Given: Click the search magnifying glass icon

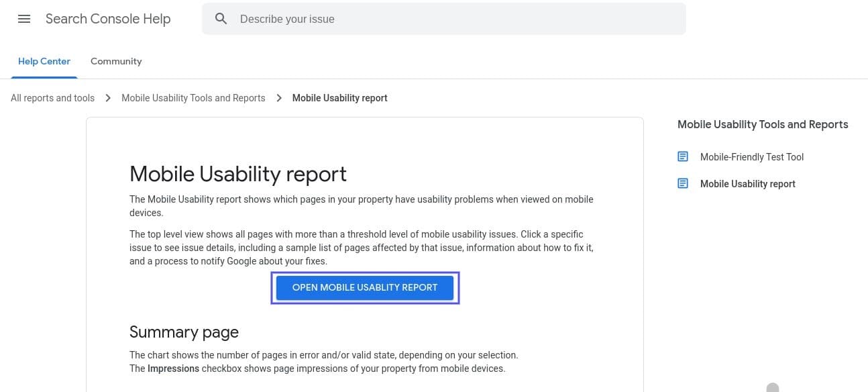Looking at the screenshot, I should tap(221, 19).
